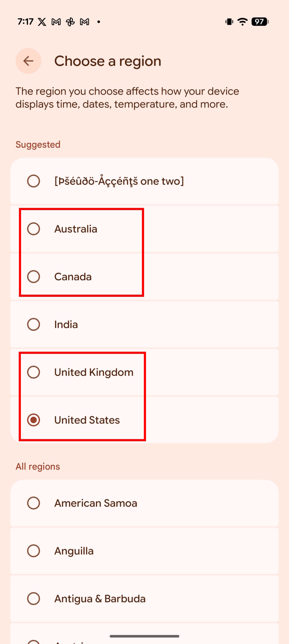Tap the bottom navigation gesture bar
Image resolution: width=289 pixels, height=644 pixels.
[144, 636]
